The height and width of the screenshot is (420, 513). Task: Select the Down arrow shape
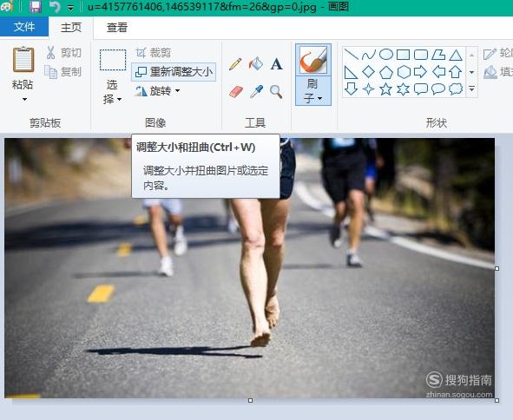point(351,89)
